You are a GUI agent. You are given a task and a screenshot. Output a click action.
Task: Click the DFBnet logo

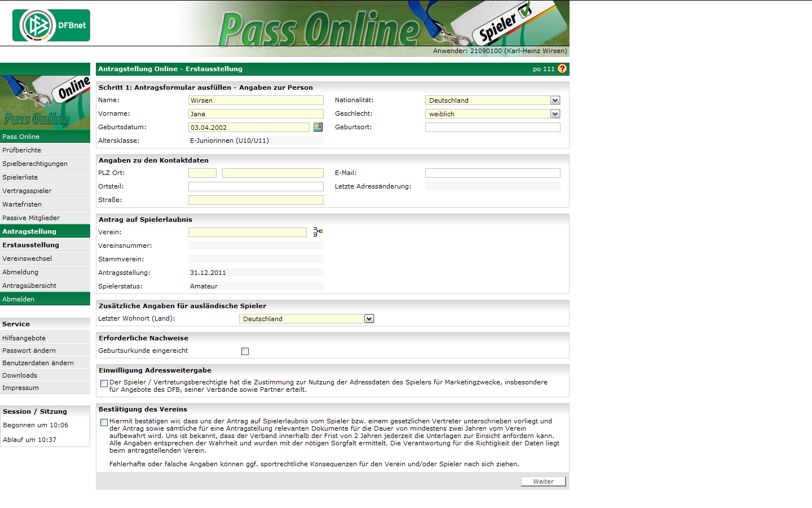51,25
